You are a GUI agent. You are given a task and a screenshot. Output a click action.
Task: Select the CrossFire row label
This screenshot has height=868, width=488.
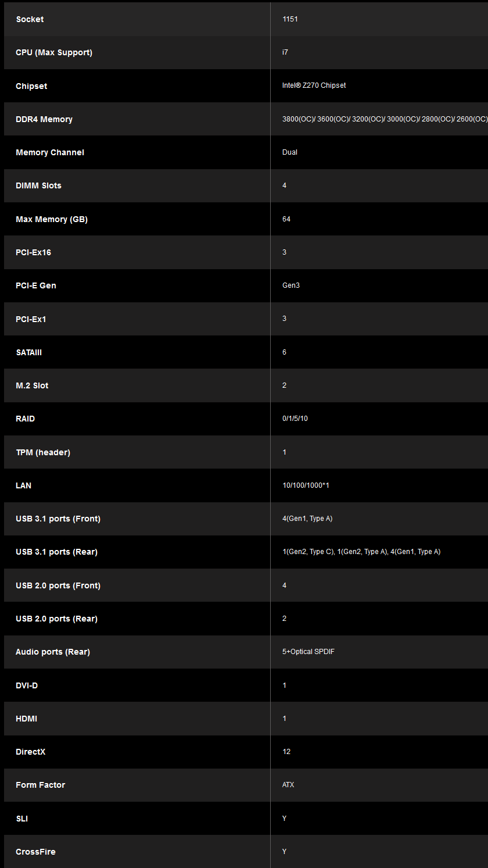point(35,852)
